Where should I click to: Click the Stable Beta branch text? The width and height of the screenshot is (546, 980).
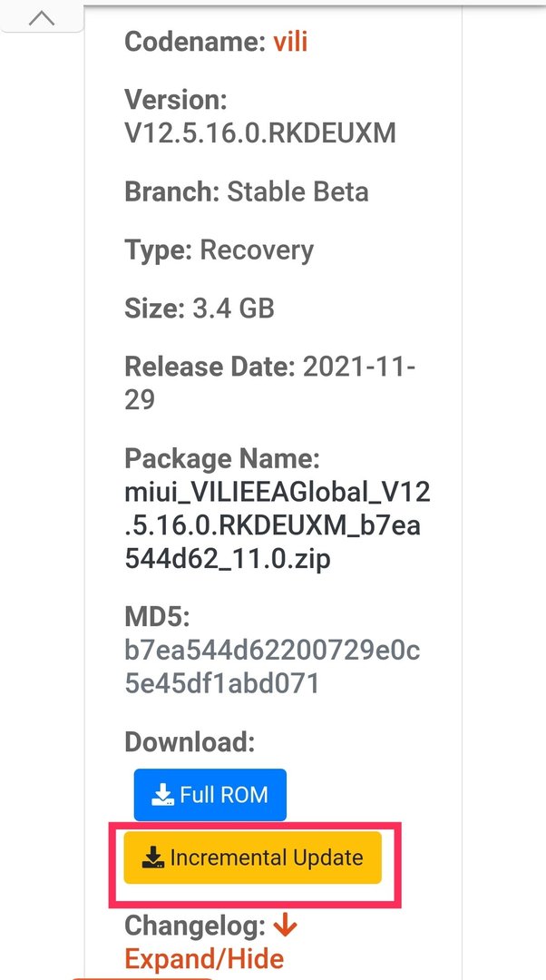click(297, 191)
